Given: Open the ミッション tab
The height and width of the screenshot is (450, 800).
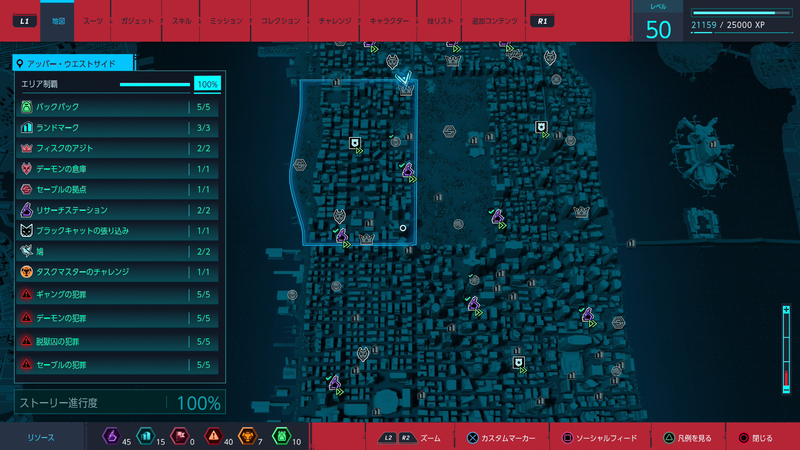Looking at the screenshot, I should [x=226, y=21].
